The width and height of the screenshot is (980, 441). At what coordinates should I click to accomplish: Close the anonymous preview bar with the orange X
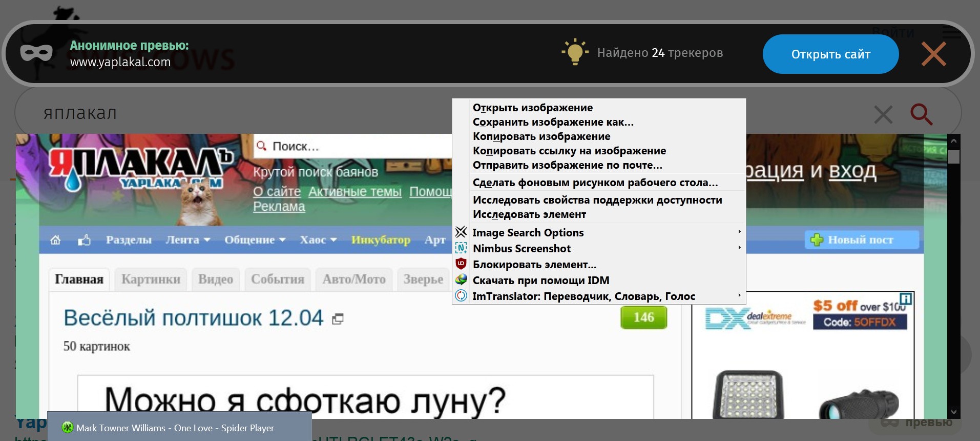(x=933, y=54)
